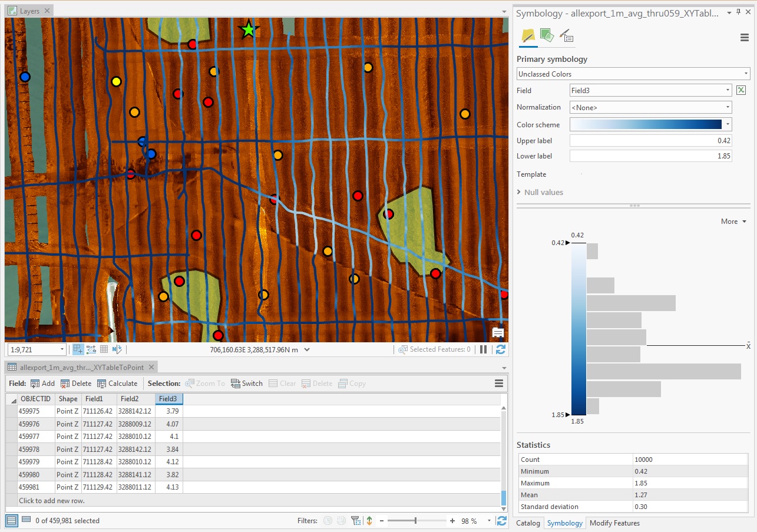Open the map snapping toggle
This screenshot has height=532, width=757.
click(91, 349)
